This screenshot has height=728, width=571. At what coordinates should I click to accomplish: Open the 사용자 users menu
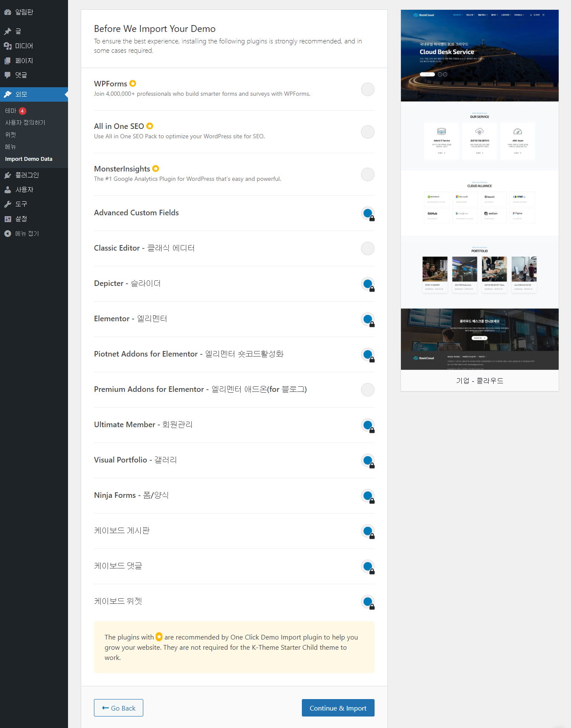tap(34, 190)
